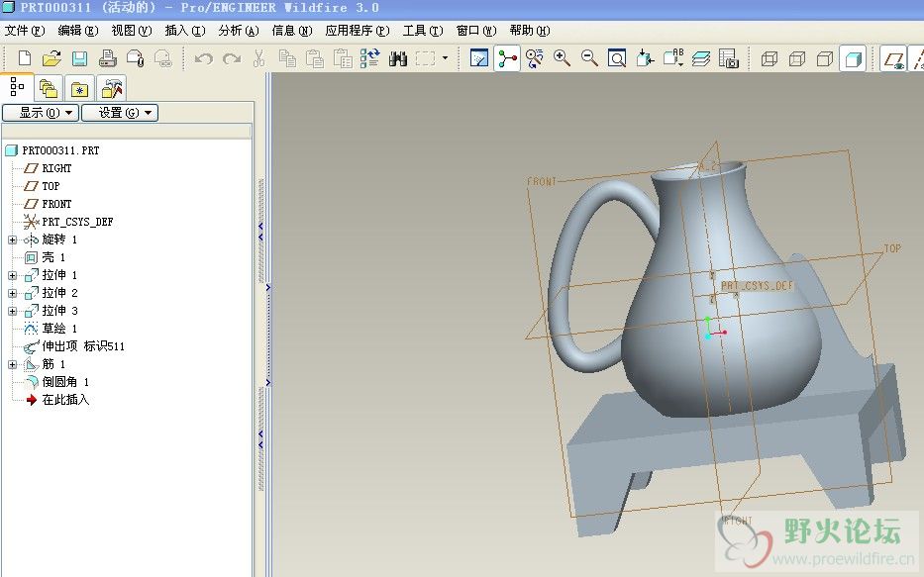Expand the 拉伸 1 feature node

pyautogui.click(x=12, y=275)
